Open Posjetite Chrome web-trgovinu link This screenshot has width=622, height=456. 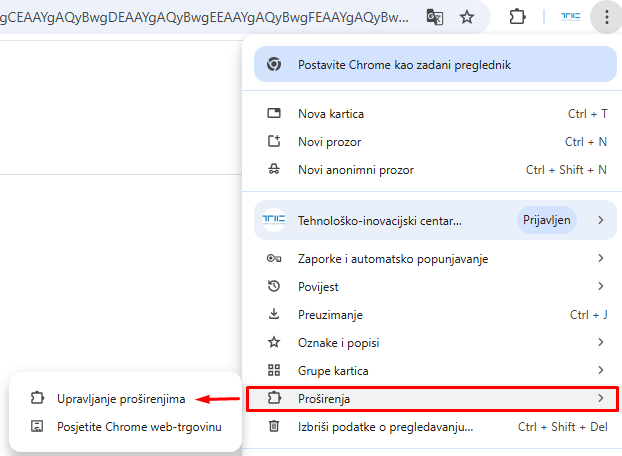pyautogui.click(x=138, y=427)
